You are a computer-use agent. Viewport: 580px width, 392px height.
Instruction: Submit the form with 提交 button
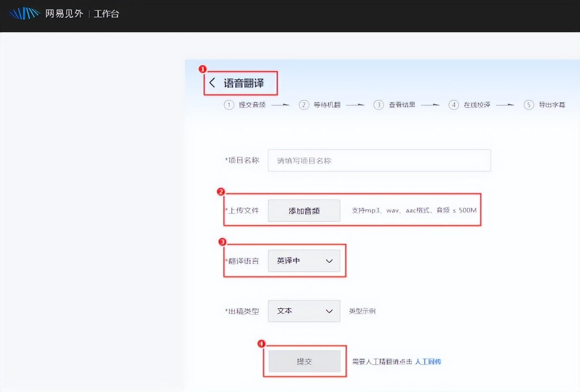pyautogui.click(x=304, y=361)
